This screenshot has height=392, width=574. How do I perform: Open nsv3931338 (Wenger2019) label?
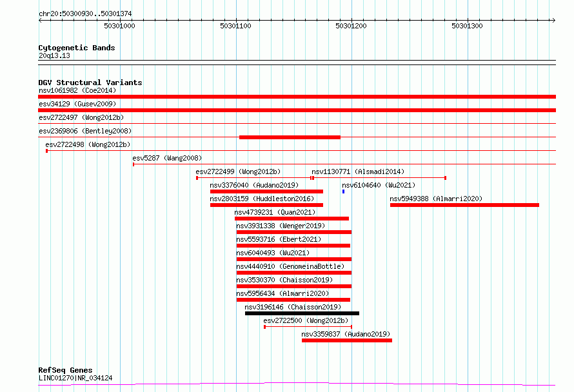tap(281, 226)
